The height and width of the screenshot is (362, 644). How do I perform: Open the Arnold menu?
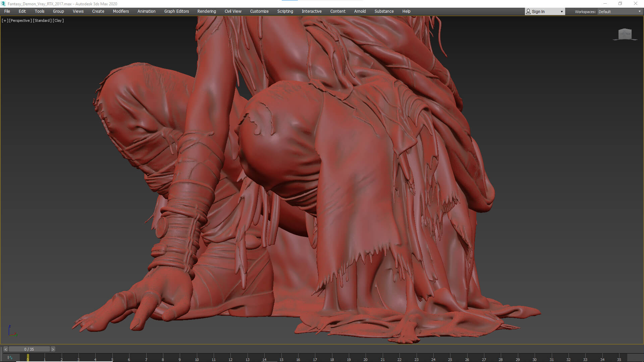tap(360, 11)
